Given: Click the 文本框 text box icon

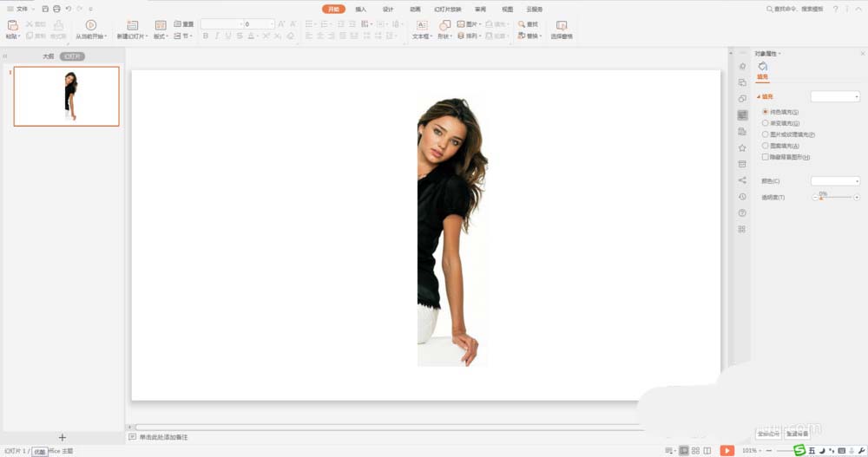Looking at the screenshot, I should click(420, 25).
